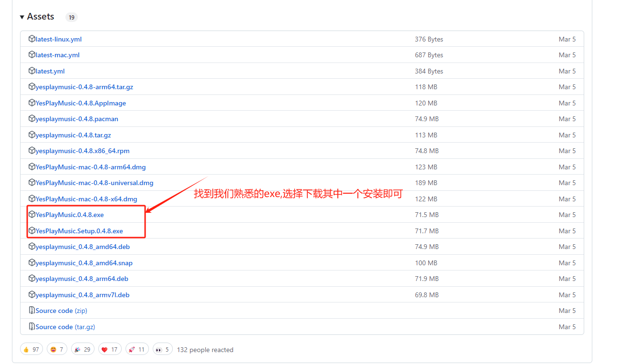This screenshot has height=364, width=620.
Task: Download yesplaymusic_0.4.8_amd64.deb
Action: click(83, 247)
